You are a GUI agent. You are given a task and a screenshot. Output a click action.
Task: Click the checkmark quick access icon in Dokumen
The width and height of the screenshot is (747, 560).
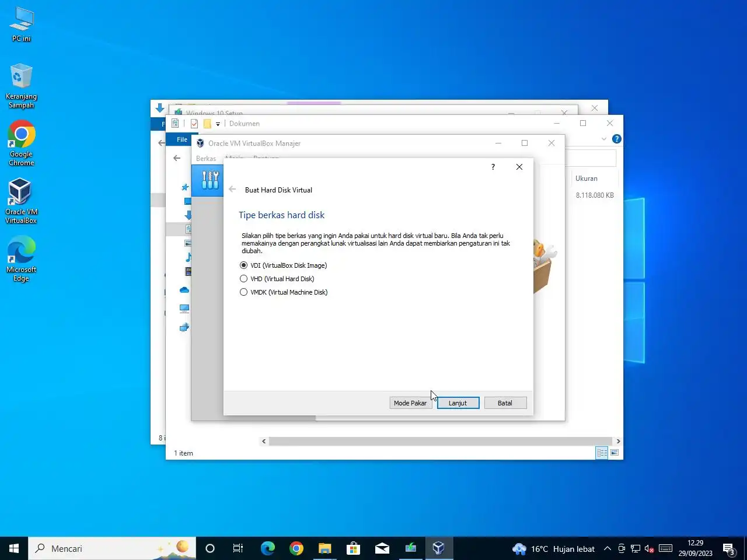tap(194, 124)
